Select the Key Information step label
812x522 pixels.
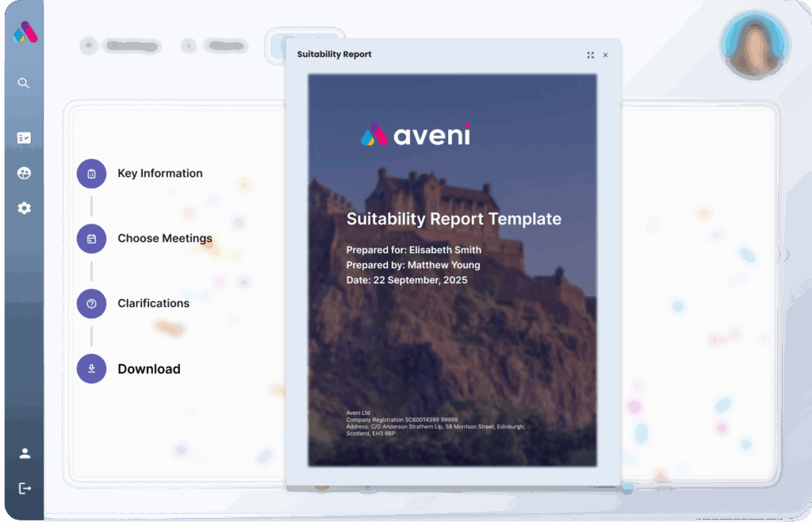click(160, 174)
